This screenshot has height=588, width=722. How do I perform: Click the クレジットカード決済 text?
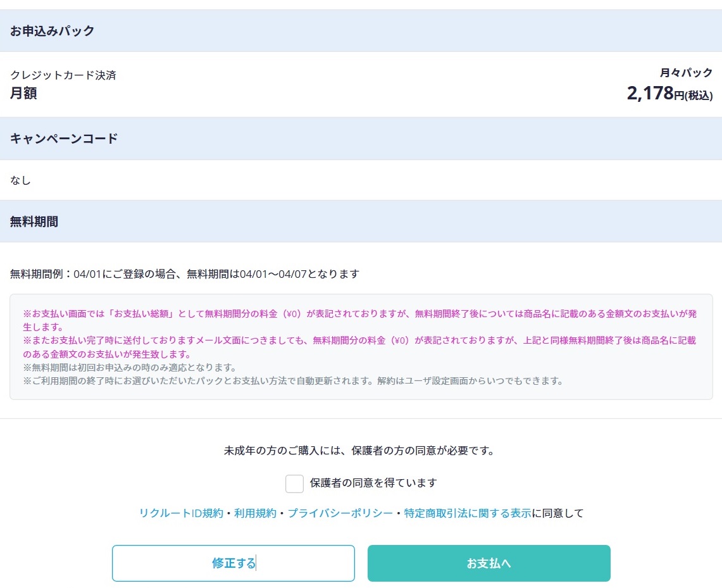click(63, 75)
